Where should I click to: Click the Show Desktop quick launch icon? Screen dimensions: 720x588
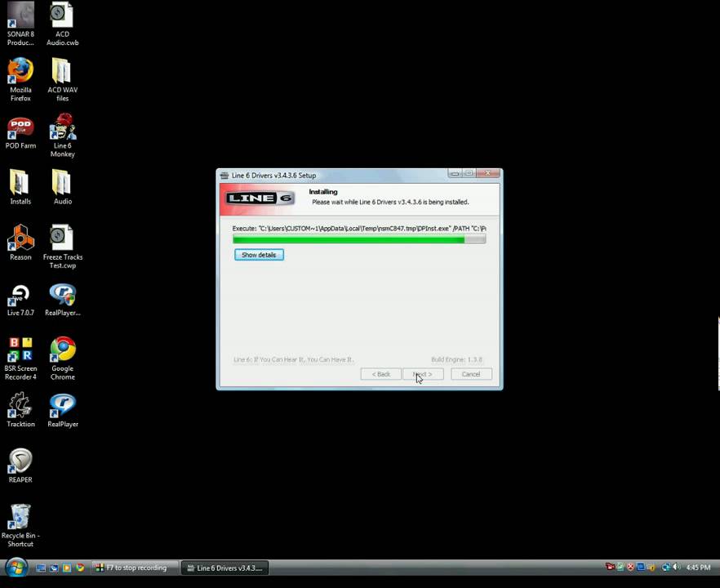pyautogui.click(x=41, y=568)
